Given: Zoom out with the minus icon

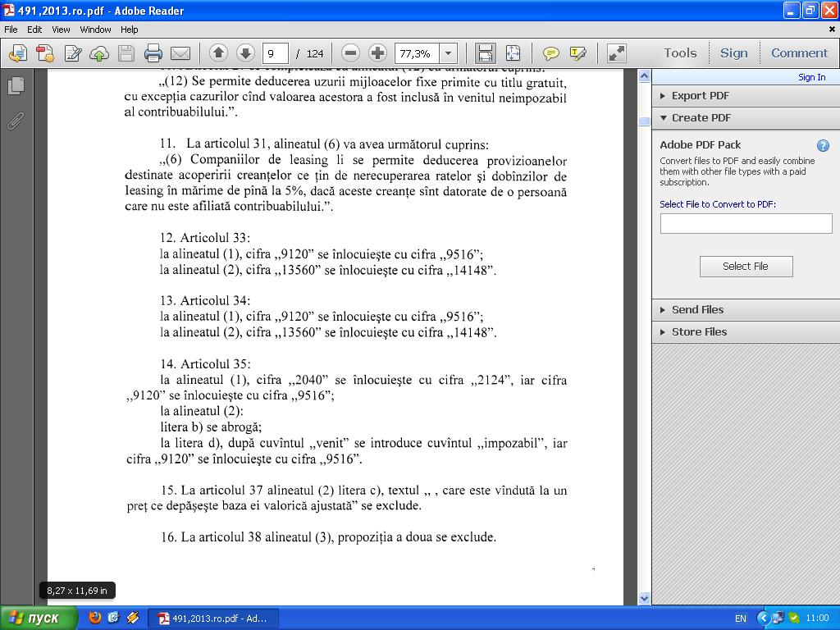Looking at the screenshot, I should pyautogui.click(x=350, y=53).
